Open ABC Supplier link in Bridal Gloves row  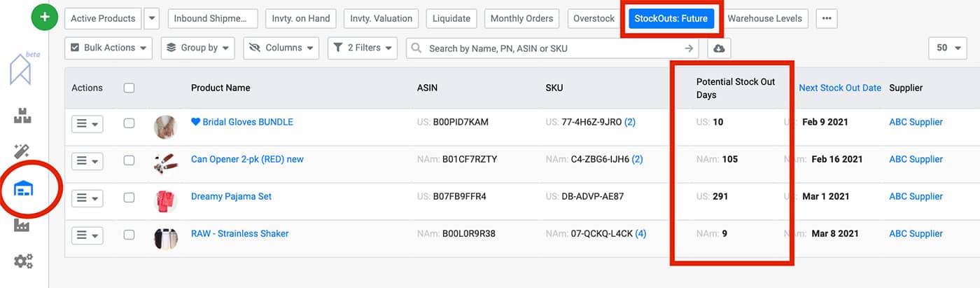tap(916, 122)
